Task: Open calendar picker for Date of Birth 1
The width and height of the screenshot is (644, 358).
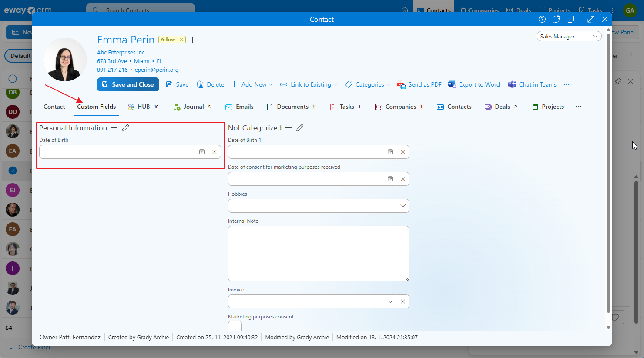Action: [x=390, y=152]
